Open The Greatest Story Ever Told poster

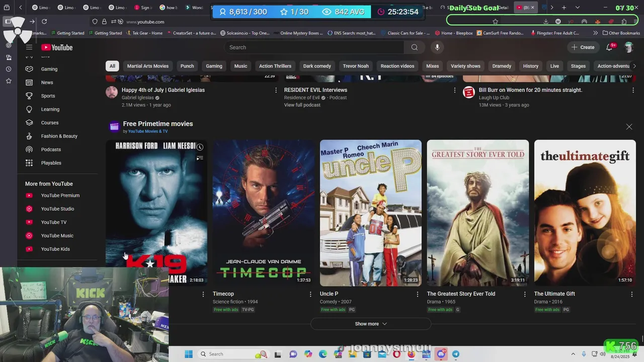478,213
